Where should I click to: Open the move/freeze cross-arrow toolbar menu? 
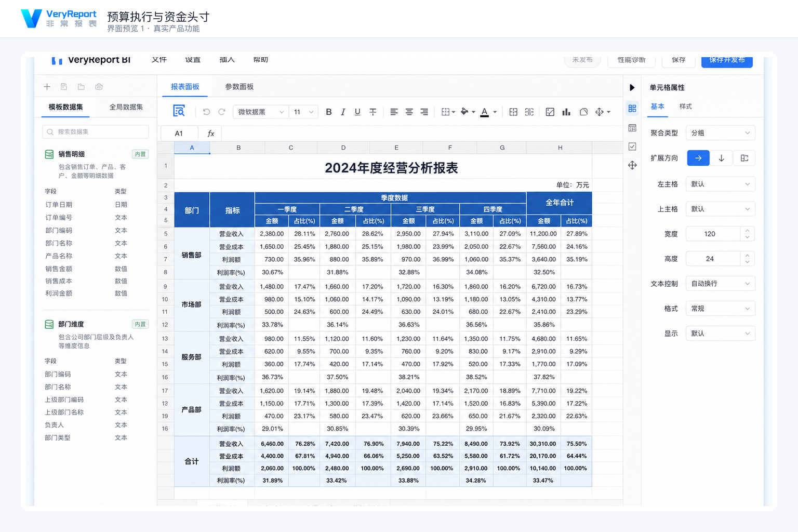tap(603, 112)
